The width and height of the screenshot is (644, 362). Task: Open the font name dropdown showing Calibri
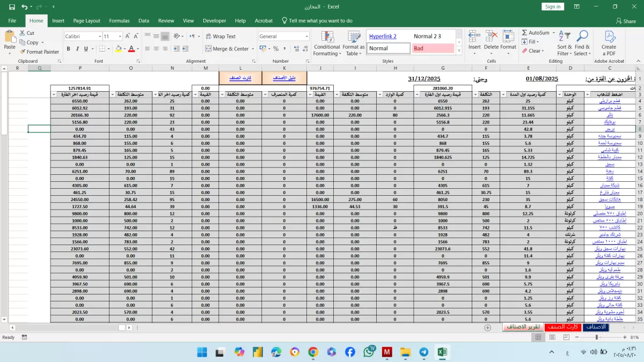(99, 36)
